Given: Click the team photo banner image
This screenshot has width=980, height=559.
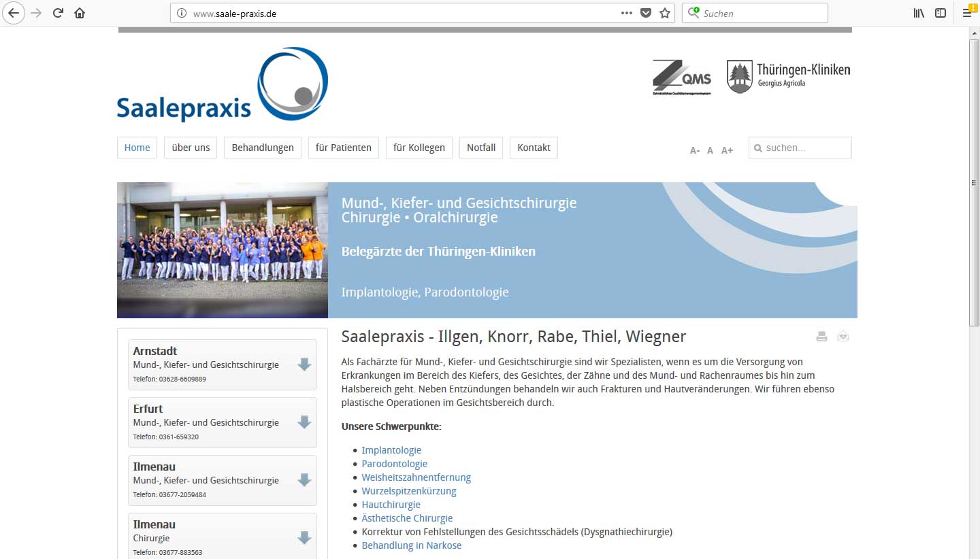Looking at the screenshot, I should click(223, 250).
